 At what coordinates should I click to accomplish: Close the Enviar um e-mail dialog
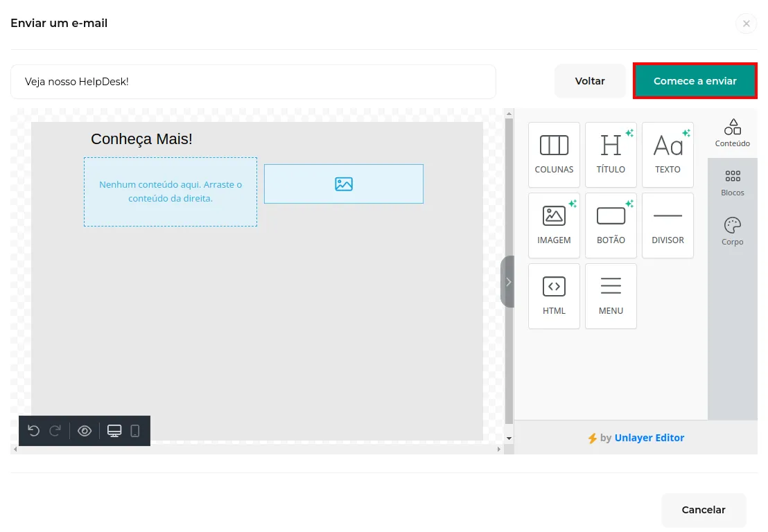click(x=746, y=24)
